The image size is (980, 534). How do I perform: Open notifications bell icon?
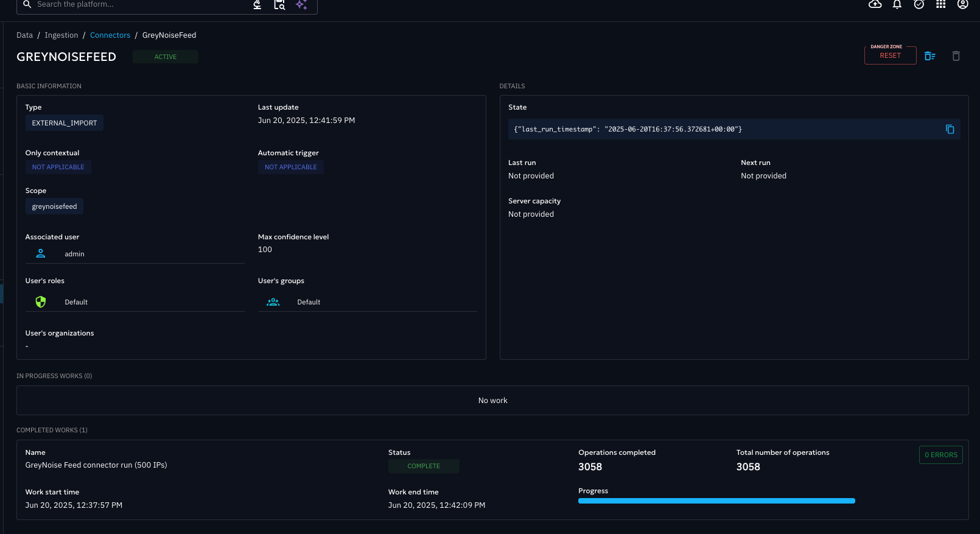[897, 4]
